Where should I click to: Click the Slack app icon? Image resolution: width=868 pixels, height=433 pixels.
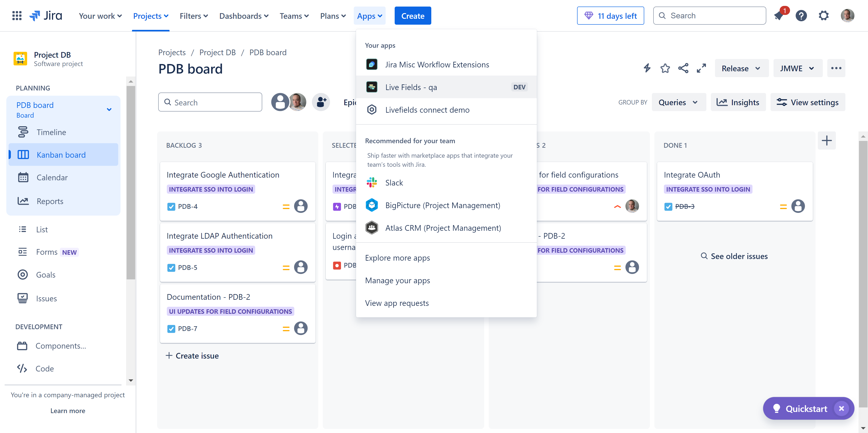click(372, 183)
